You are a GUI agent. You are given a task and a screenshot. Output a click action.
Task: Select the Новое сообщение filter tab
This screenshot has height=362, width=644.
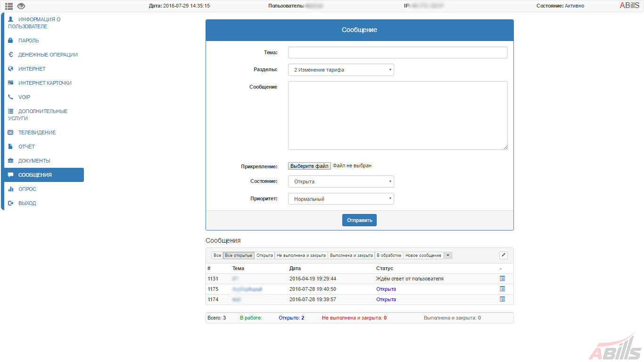click(423, 255)
